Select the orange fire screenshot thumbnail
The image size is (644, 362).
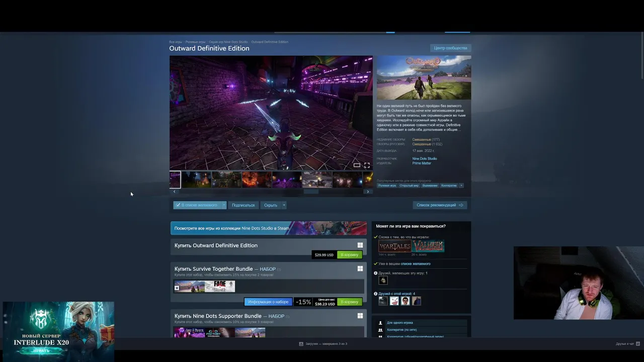(257, 179)
